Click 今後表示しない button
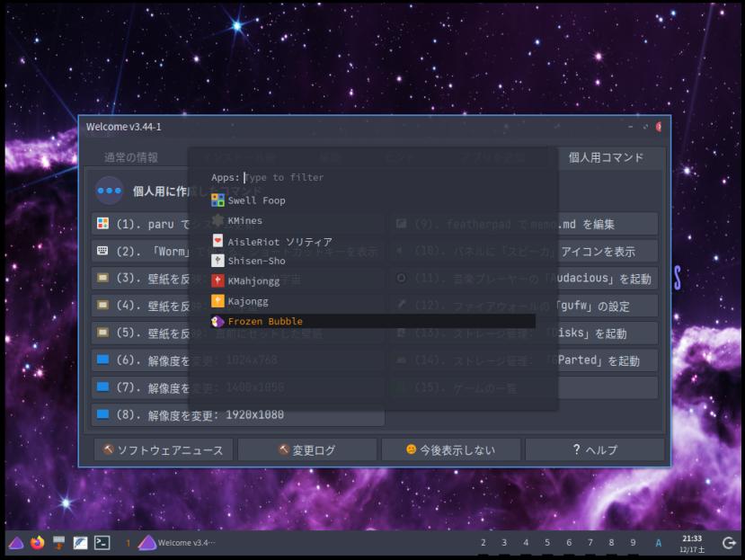Screen dimensions: 745x560 (x=450, y=449)
